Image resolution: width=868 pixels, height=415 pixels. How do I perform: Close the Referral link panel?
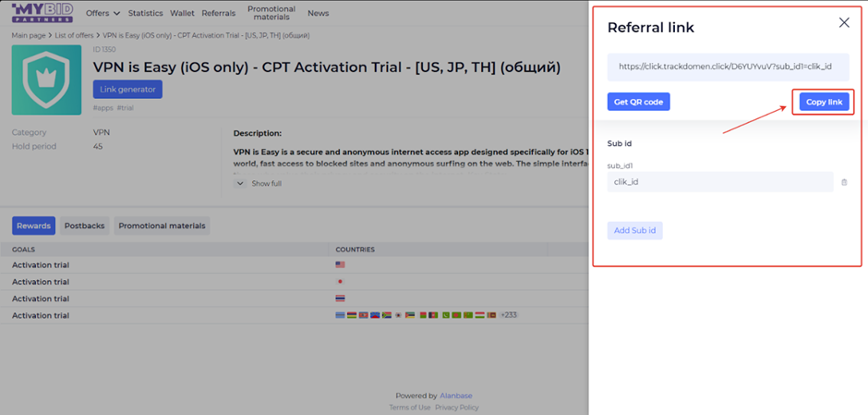pos(844,23)
